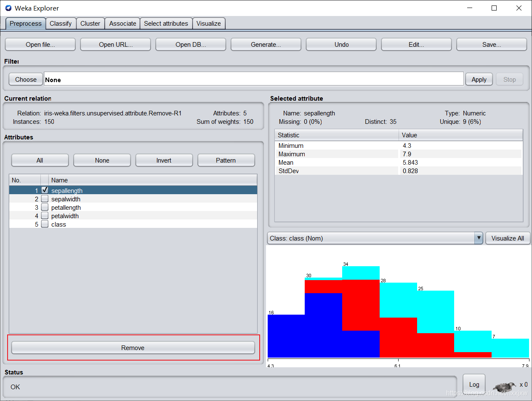Viewport: 532px width, 401px height.
Task: Minimize the Weka Explorer window
Action: pos(470,8)
